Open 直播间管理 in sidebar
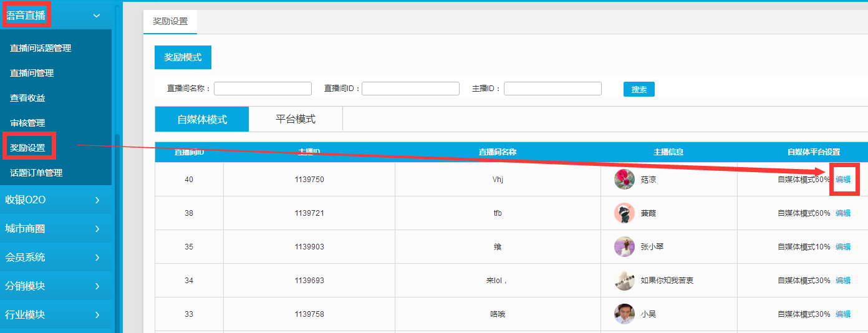The height and width of the screenshot is (333, 868). pos(32,73)
